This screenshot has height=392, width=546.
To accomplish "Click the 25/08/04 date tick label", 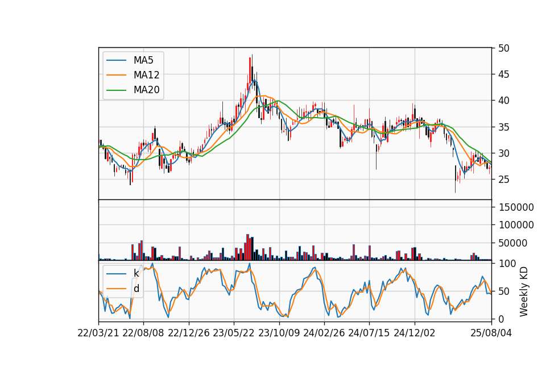I will [491, 333].
